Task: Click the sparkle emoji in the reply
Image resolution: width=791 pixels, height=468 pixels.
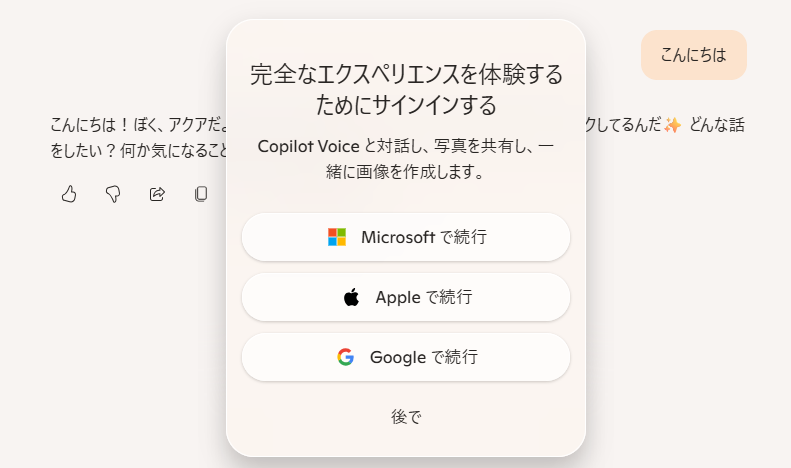Action: pyautogui.click(x=672, y=124)
